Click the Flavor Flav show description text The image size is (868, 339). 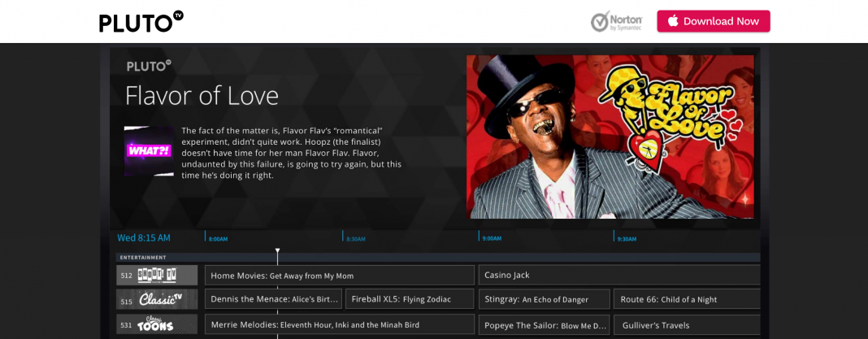[x=292, y=154]
